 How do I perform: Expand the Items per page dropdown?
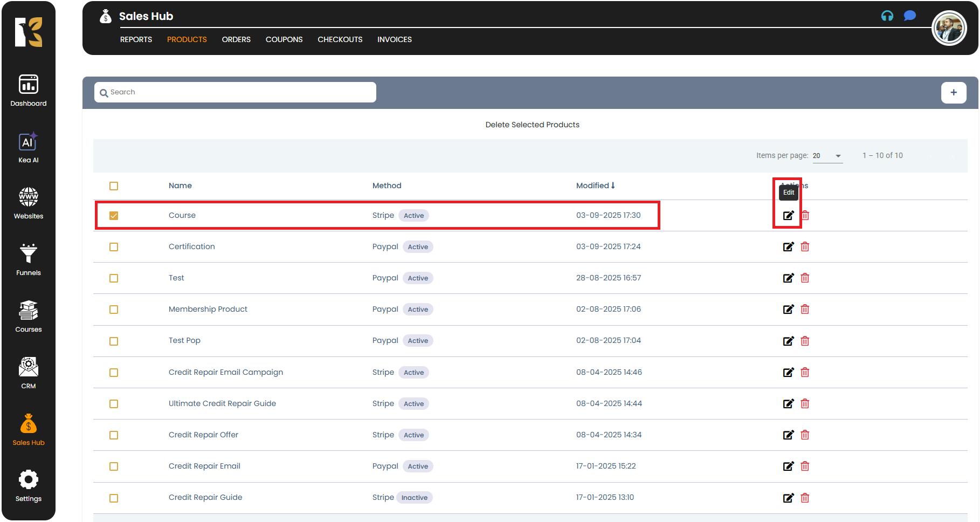827,156
